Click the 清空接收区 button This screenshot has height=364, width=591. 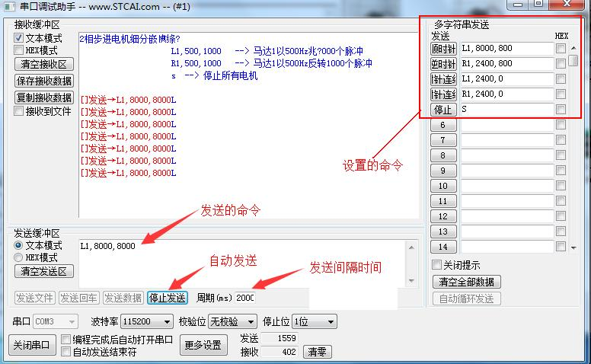[44, 64]
